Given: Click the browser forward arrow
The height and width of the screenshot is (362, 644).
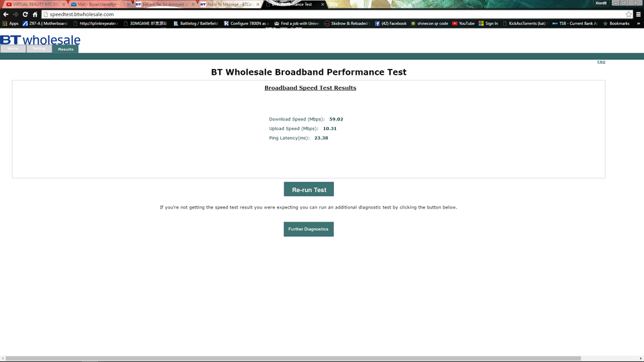Looking at the screenshot, I should click(15, 14).
